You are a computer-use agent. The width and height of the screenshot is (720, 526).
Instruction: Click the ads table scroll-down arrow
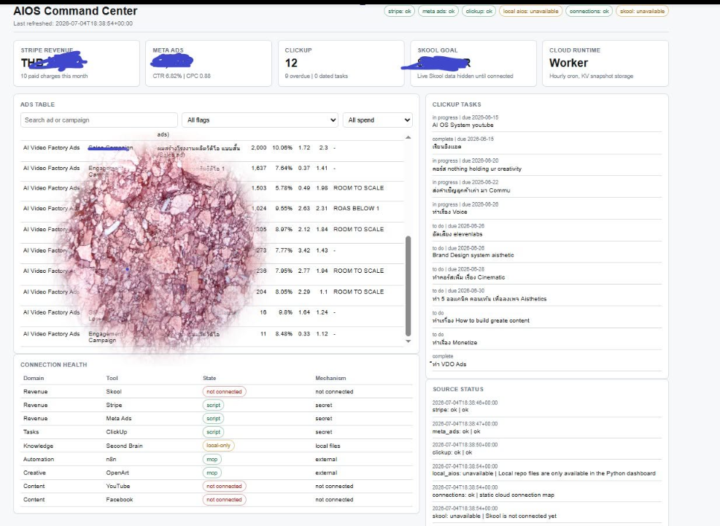(408, 341)
